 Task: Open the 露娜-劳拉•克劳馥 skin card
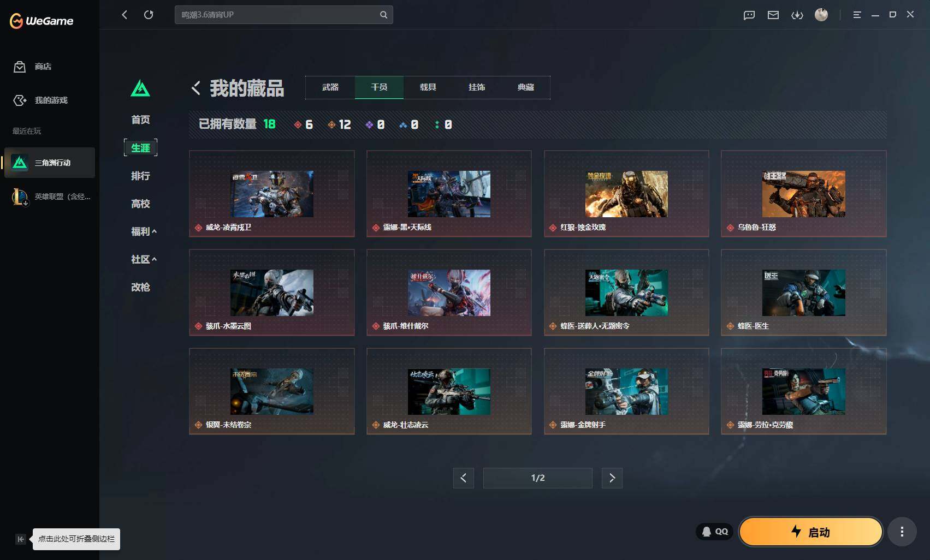pyautogui.click(x=804, y=391)
